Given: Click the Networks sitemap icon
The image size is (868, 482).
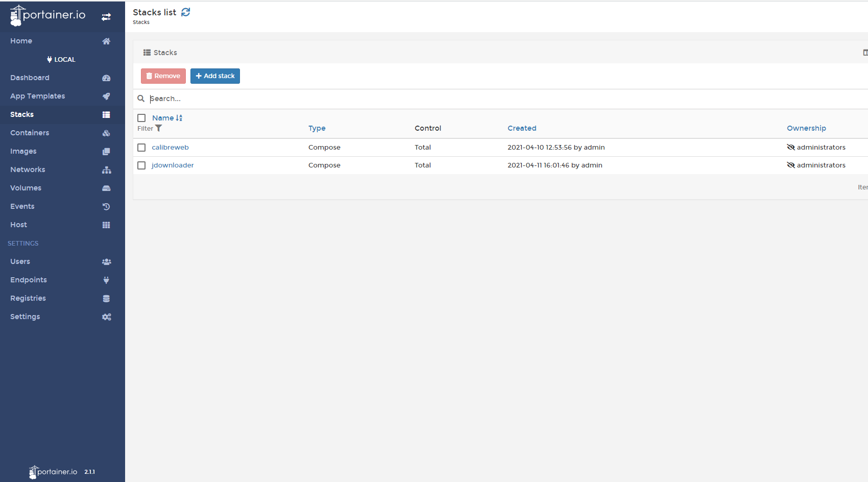Looking at the screenshot, I should click(x=106, y=170).
